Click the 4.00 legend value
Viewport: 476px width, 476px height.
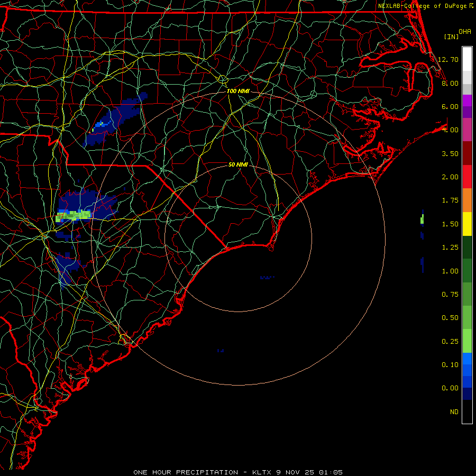(x=450, y=130)
